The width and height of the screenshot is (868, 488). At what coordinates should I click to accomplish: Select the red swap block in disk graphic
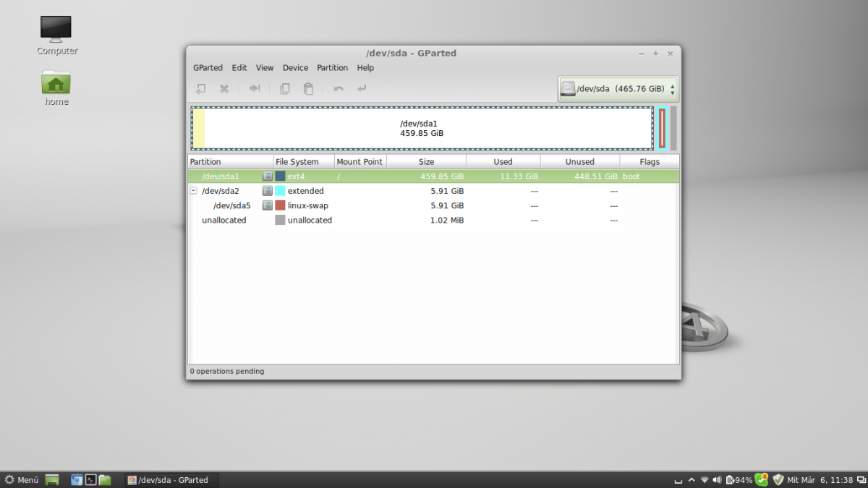662,129
